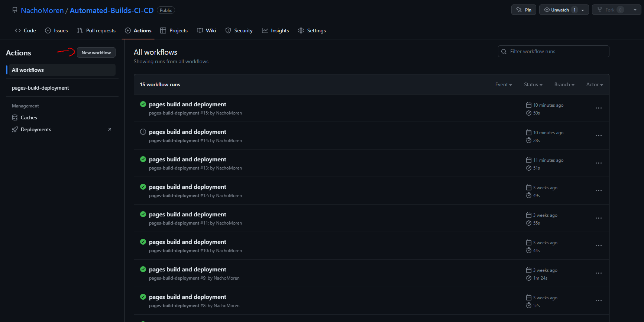This screenshot has height=322, width=644.
Task: Open run #12 pages build and deployment
Action: click(187, 187)
